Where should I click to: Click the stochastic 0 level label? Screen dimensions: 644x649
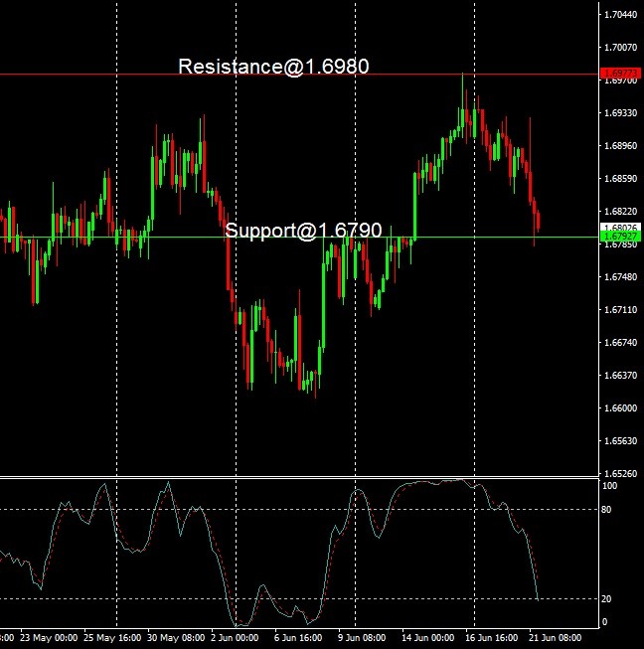pyautogui.click(x=604, y=622)
